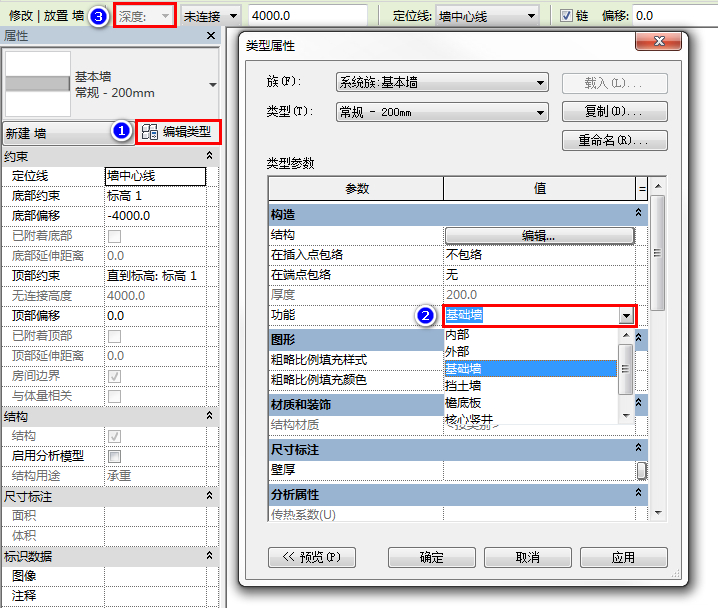The width and height of the screenshot is (718, 608).
Task: Open the 定位线 墙中心线 dropdown in options bar
Action: point(487,16)
